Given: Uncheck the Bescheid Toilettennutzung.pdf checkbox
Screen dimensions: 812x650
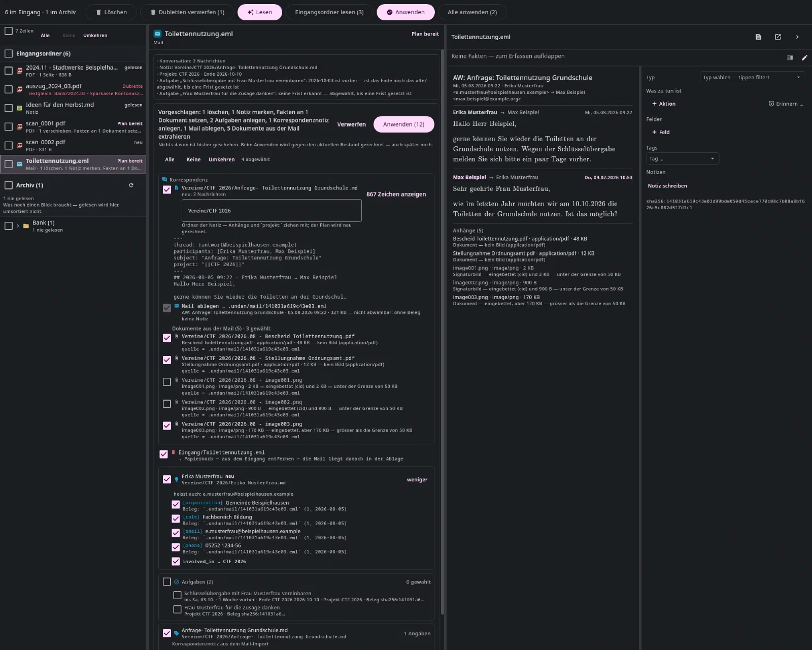Looking at the screenshot, I should coord(167,338).
